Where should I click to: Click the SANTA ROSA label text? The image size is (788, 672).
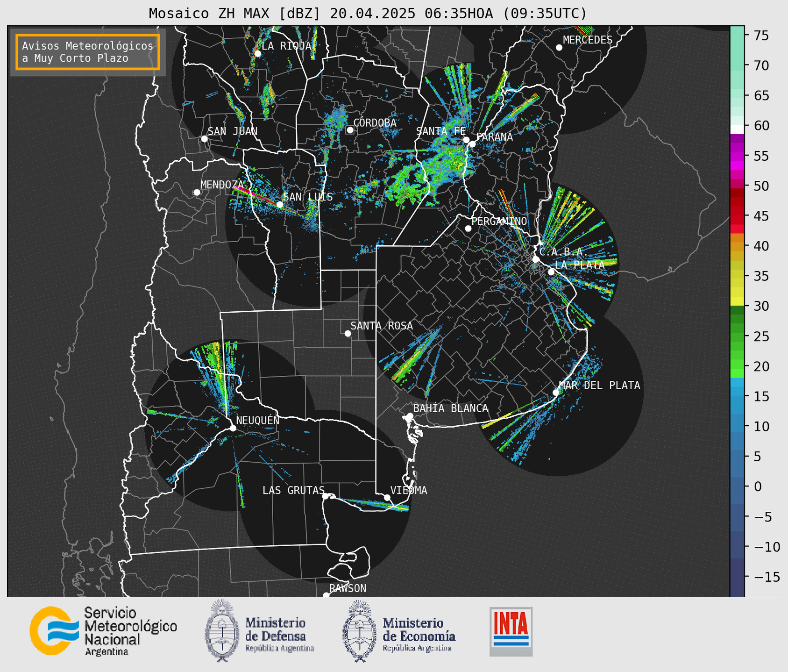382,326
